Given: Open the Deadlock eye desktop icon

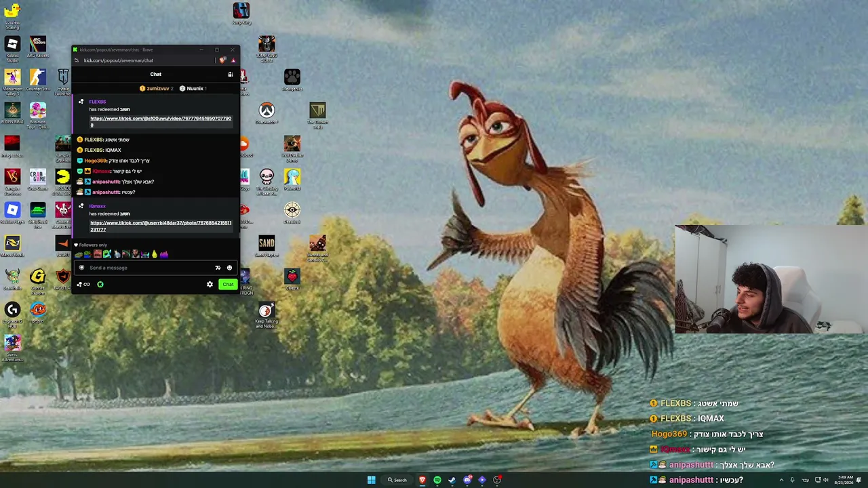Looking at the screenshot, I should click(x=292, y=213).
